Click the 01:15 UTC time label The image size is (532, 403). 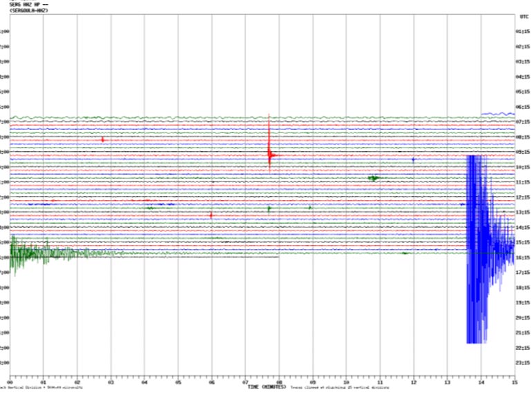click(522, 32)
